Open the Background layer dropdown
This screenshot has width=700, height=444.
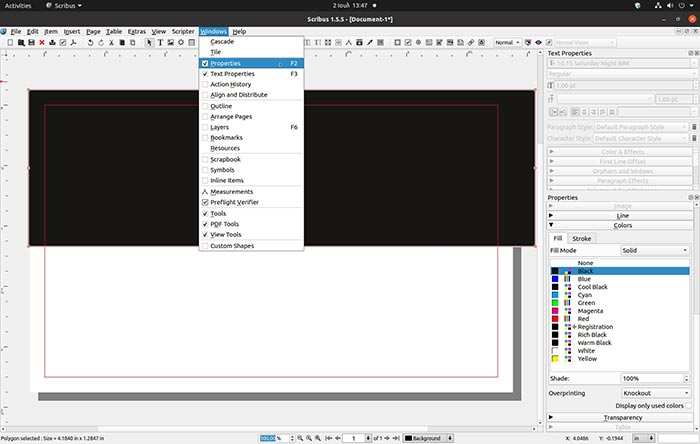coord(428,438)
